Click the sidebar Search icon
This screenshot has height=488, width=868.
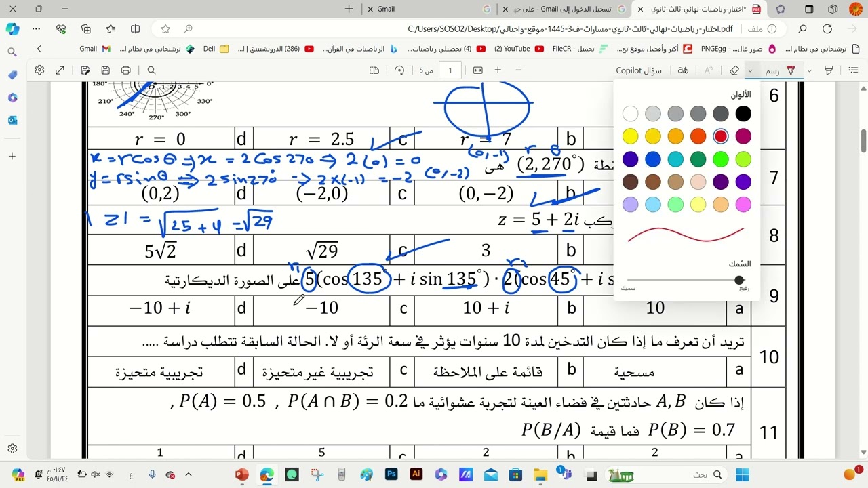point(12,52)
